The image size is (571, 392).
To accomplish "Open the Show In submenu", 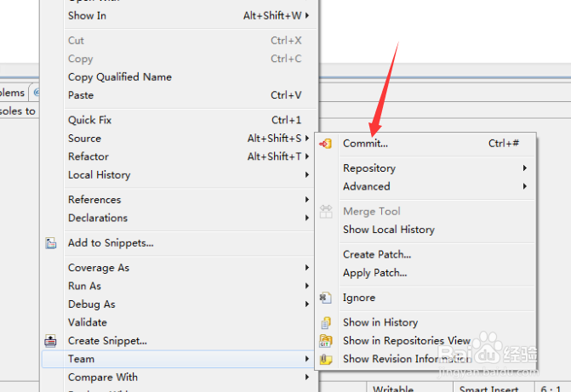I will (x=179, y=15).
